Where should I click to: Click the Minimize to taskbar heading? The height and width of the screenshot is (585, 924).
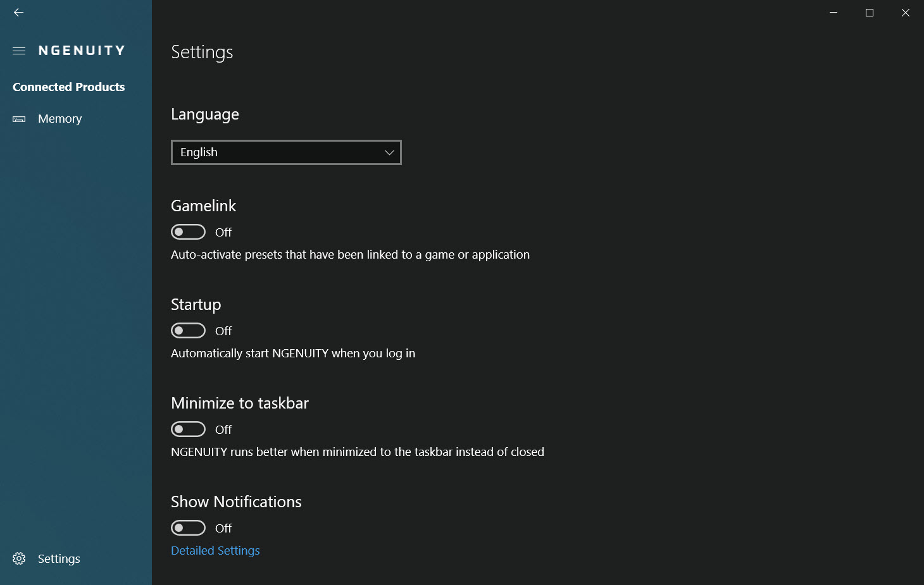240,403
